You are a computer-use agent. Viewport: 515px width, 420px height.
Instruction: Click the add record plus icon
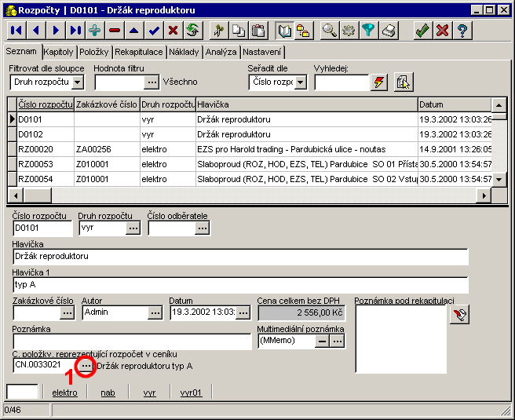tap(95, 31)
